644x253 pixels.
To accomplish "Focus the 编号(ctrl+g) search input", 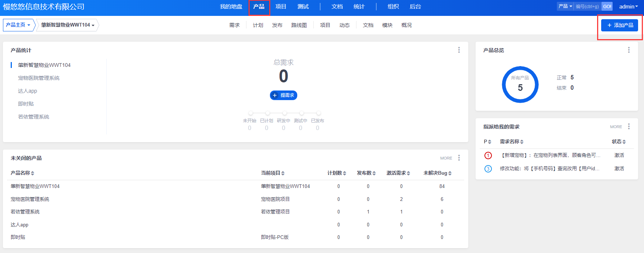I will pos(587,7).
